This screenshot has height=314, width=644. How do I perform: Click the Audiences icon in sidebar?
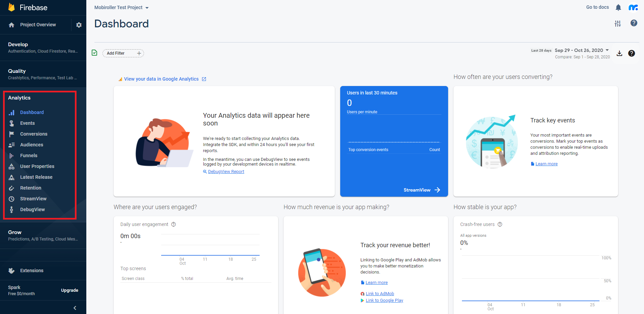point(11,145)
